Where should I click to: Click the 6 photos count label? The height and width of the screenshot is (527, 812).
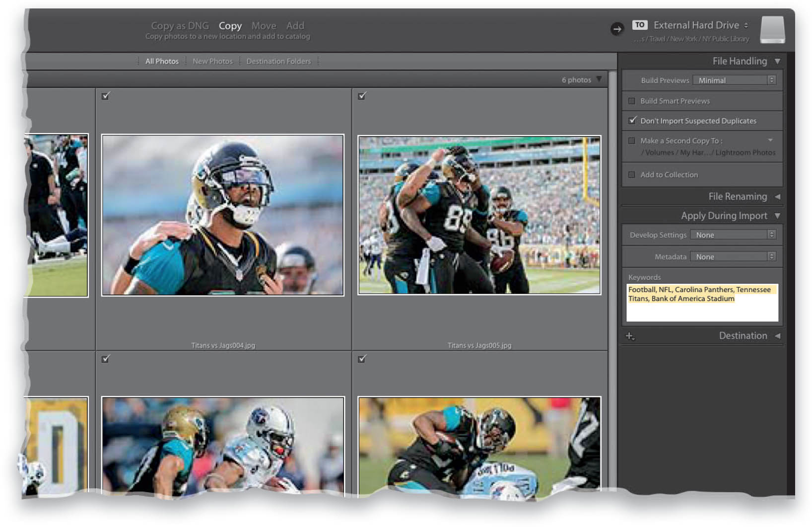coord(576,79)
